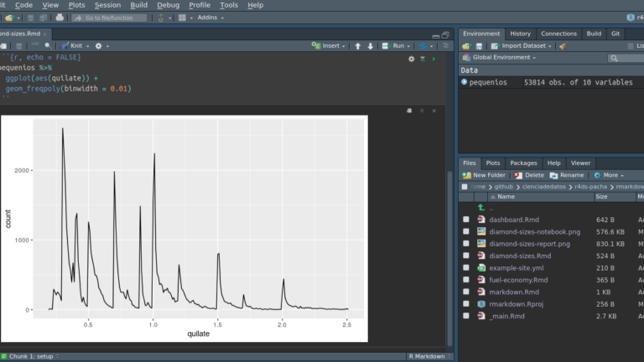Check the diamond-sizes-report.png checkbox

(465, 243)
